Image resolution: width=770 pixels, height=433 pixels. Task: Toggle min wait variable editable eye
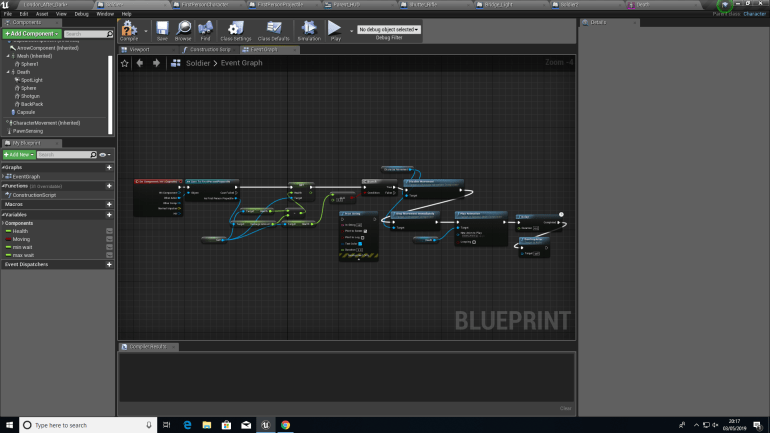pos(109,247)
